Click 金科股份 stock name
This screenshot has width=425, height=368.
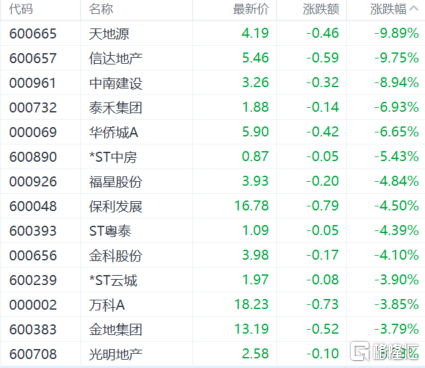[x=115, y=256]
